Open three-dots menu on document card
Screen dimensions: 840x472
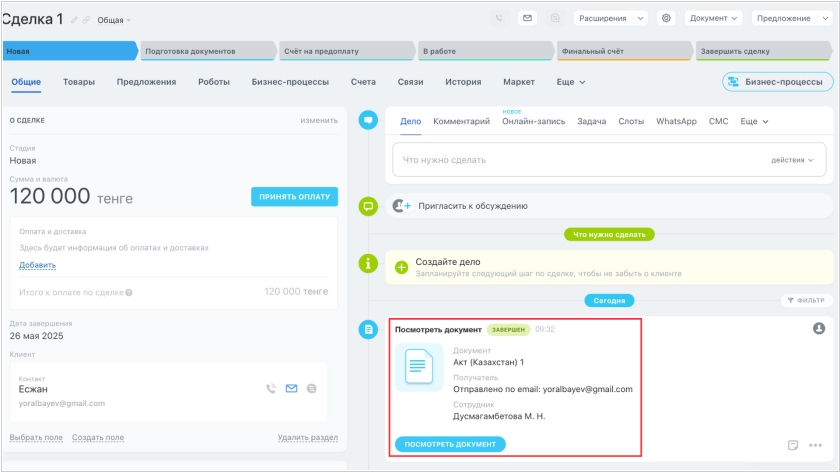(815, 445)
